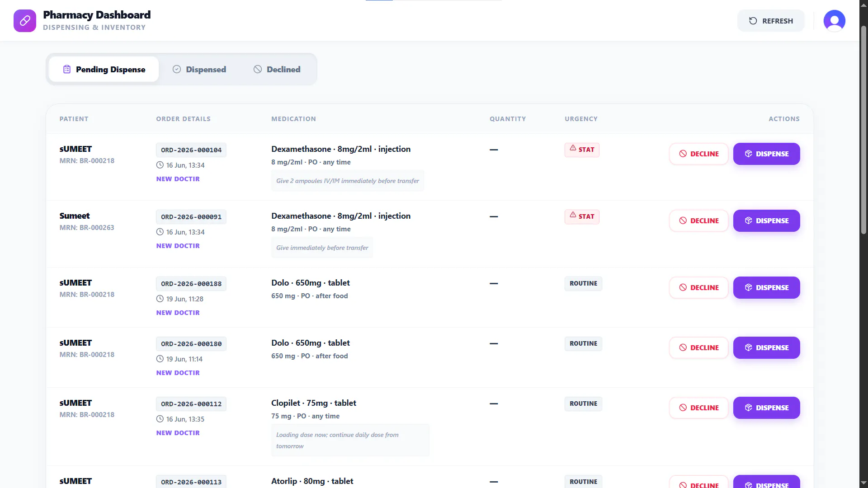Dispense order ORD-2026-000091
The height and width of the screenshot is (488, 868).
767,221
